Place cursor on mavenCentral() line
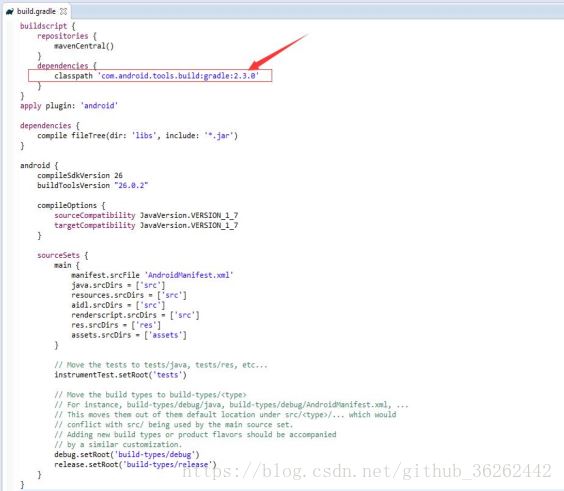This screenshot has width=564, height=491. [x=84, y=46]
